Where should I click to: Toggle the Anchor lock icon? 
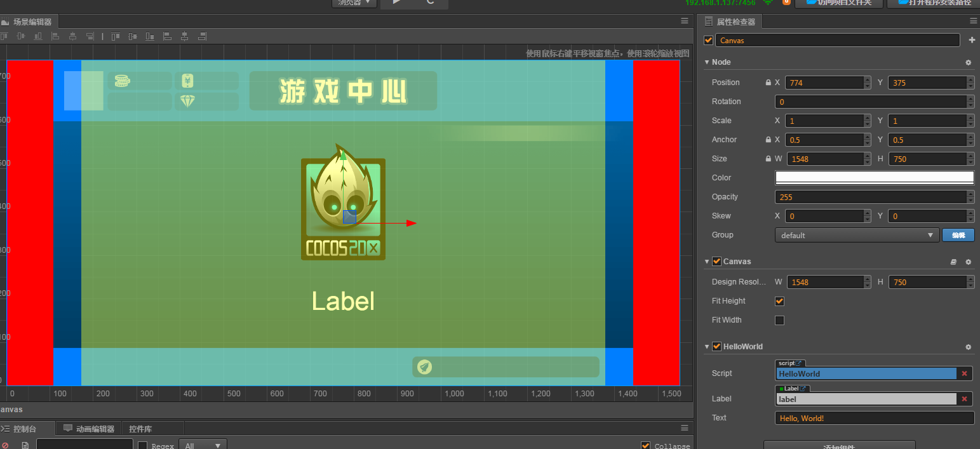(x=768, y=140)
